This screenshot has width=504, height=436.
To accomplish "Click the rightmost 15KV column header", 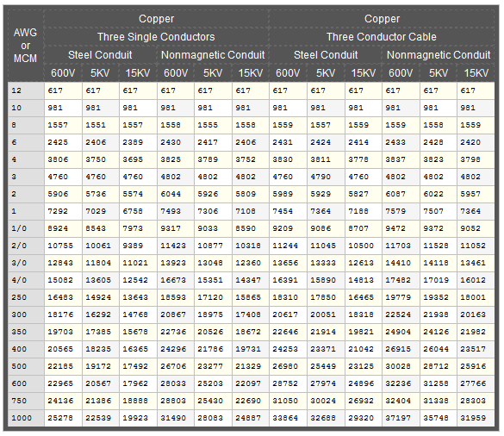I will pyautogui.click(x=476, y=73).
